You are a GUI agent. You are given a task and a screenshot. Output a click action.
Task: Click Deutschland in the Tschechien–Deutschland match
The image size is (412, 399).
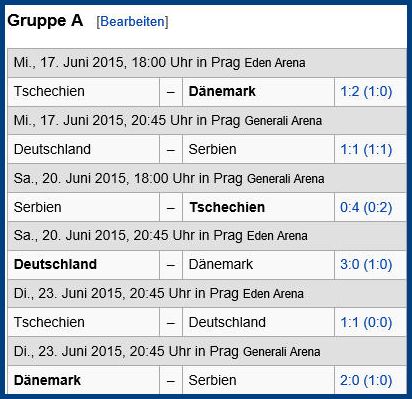[x=227, y=323]
